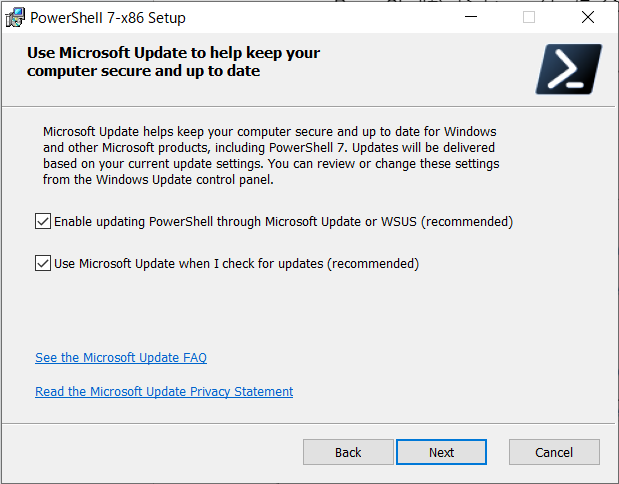Click the PowerShell prompt logo

click(568, 69)
